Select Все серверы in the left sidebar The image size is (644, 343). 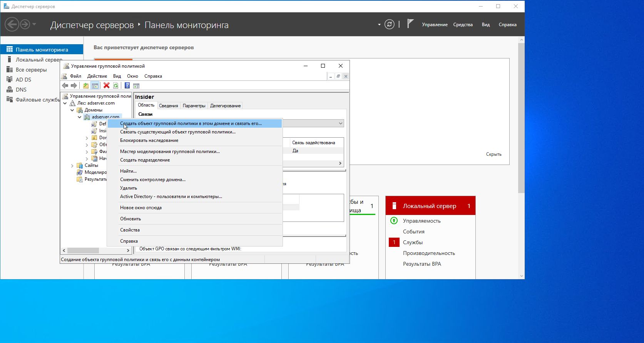(31, 70)
